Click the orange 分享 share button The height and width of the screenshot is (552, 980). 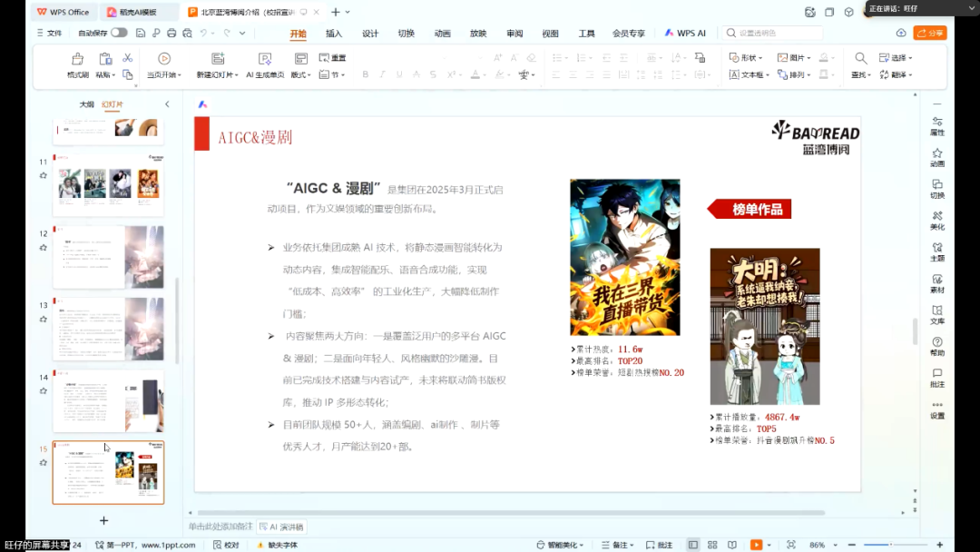coord(930,33)
